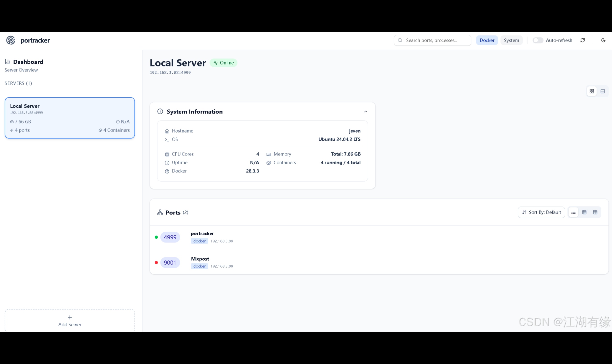
Task: Click the System Information info icon
Action: pos(160,112)
